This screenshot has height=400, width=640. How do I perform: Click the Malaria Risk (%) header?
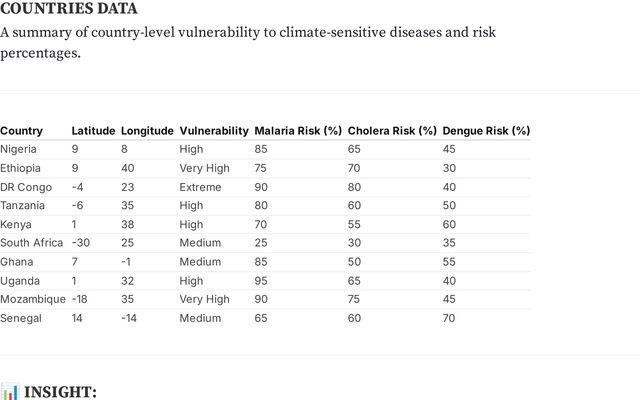coord(298,131)
